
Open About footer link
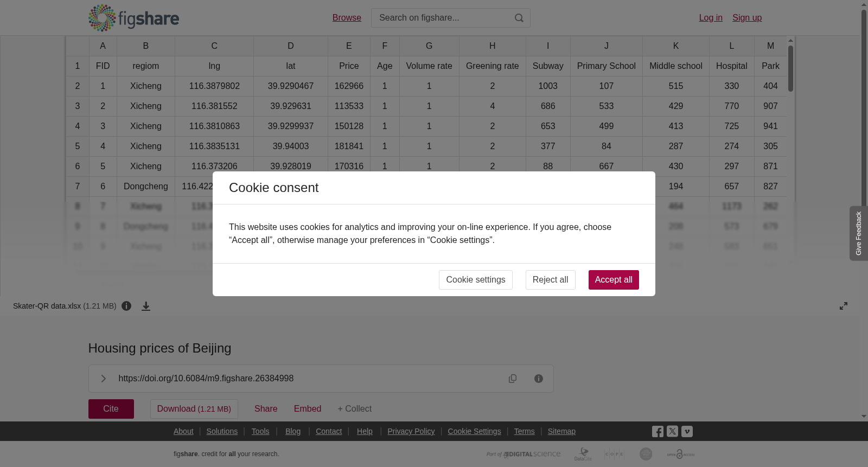coord(183,431)
